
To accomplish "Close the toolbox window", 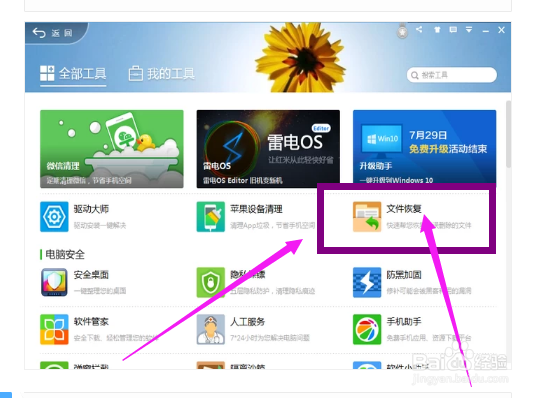I will pos(502,30).
